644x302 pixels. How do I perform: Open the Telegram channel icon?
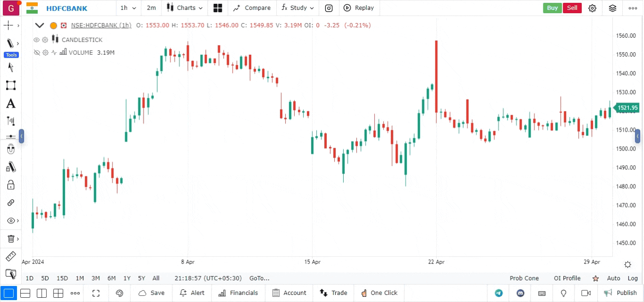(x=499, y=293)
